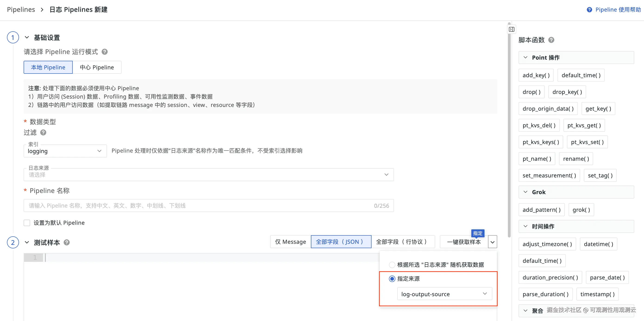Viewport: 644px width, 321px height.
Task: Open the 日志来源 select dropdown
Action: click(209, 174)
